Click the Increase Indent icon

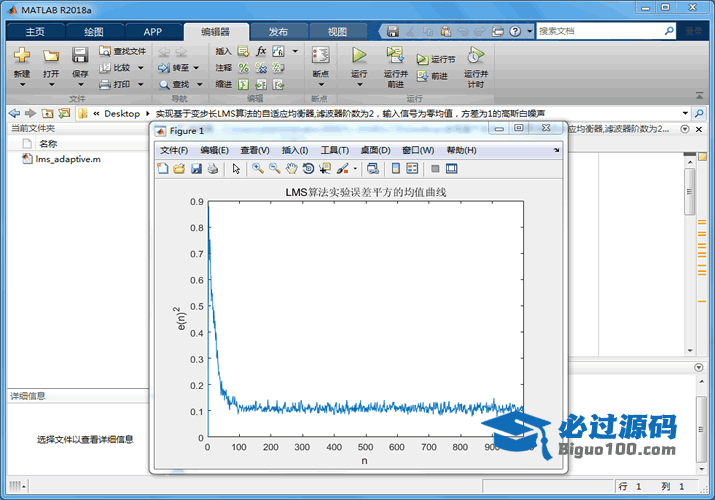click(x=261, y=84)
